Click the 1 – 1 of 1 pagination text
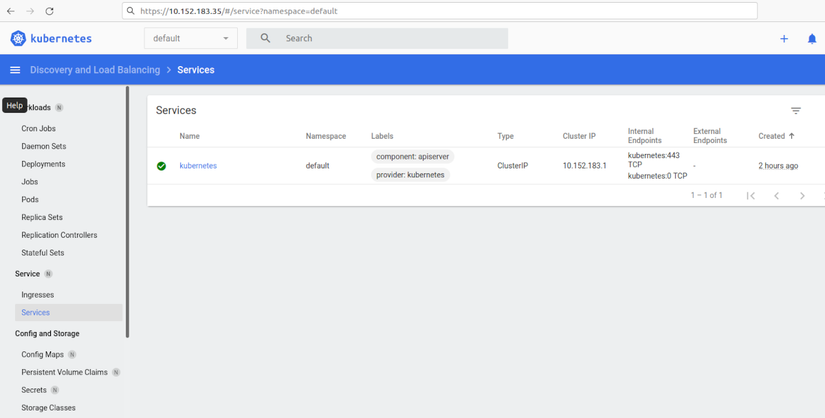Viewport: 825px width, 418px height. pyautogui.click(x=707, y=195)
